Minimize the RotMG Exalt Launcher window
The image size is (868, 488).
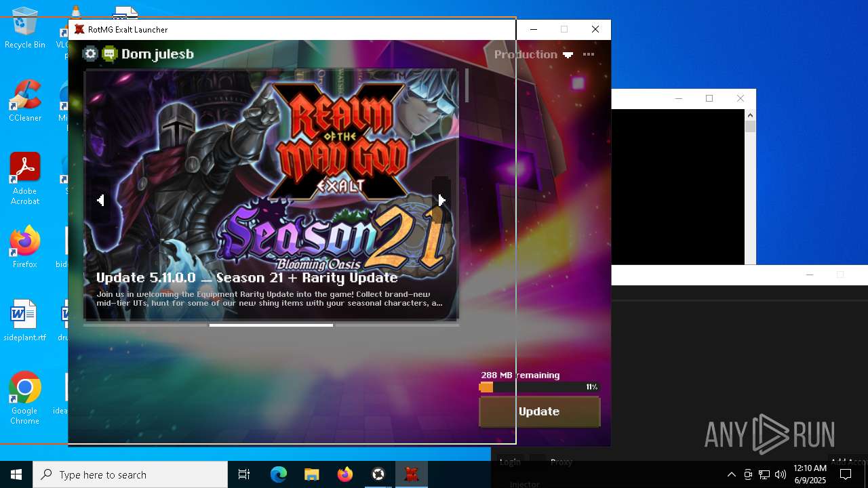click(534, 30)
